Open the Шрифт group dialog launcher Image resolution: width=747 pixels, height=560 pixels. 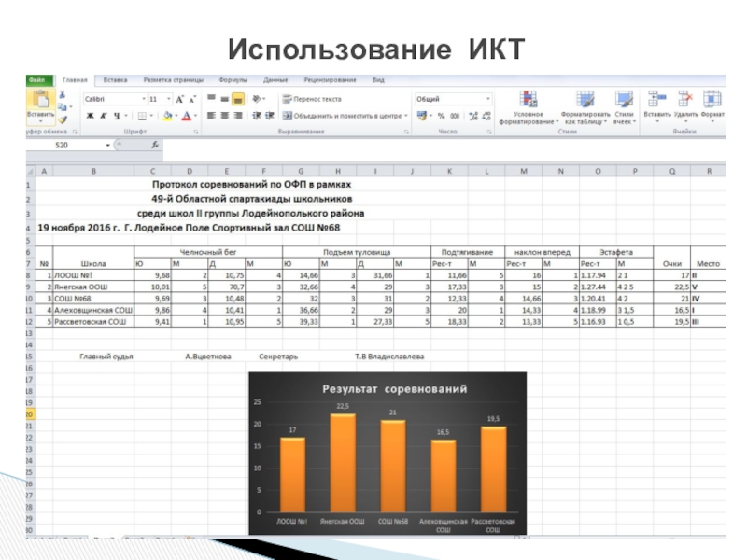pyautogui.click(x=196, y=132)
